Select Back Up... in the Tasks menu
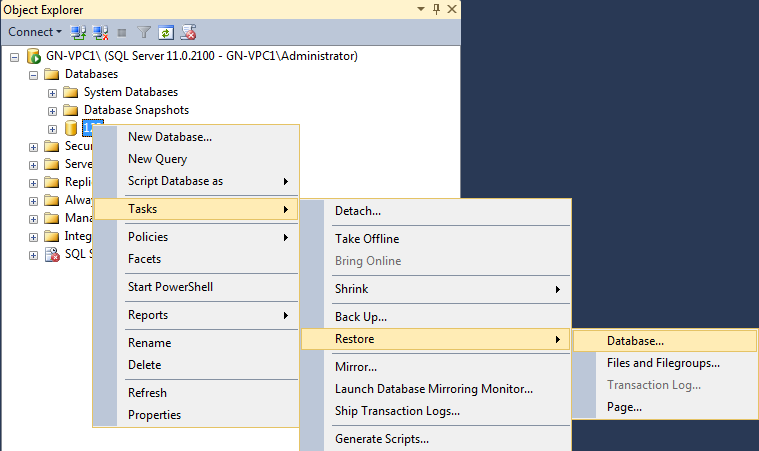This screenshot has width=759, height=451. (361, 317)
